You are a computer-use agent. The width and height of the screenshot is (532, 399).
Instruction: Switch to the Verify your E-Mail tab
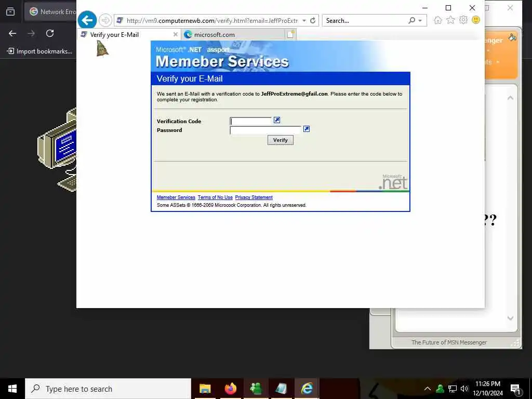pos(129,35)
